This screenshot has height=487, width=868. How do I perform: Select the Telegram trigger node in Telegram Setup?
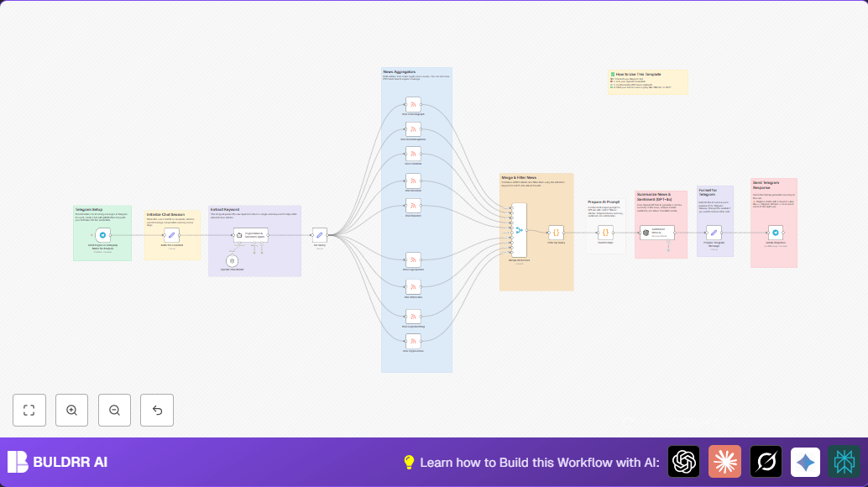pos(102,235)
